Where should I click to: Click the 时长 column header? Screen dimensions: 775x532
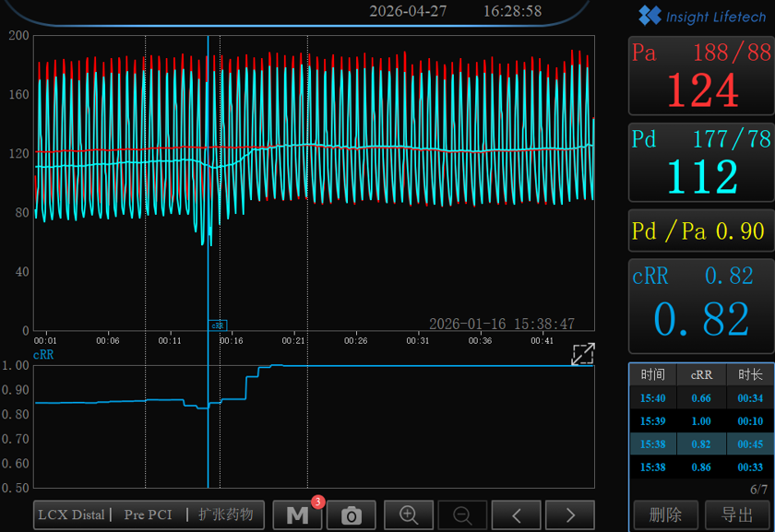[750, 375]
